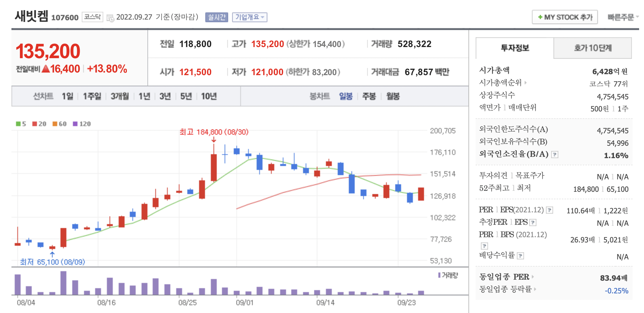The width and height of the screenshot is (644, 313).
Task: Click the plus icon on MY STOCK 추가
Action: (x=540, y=17)
